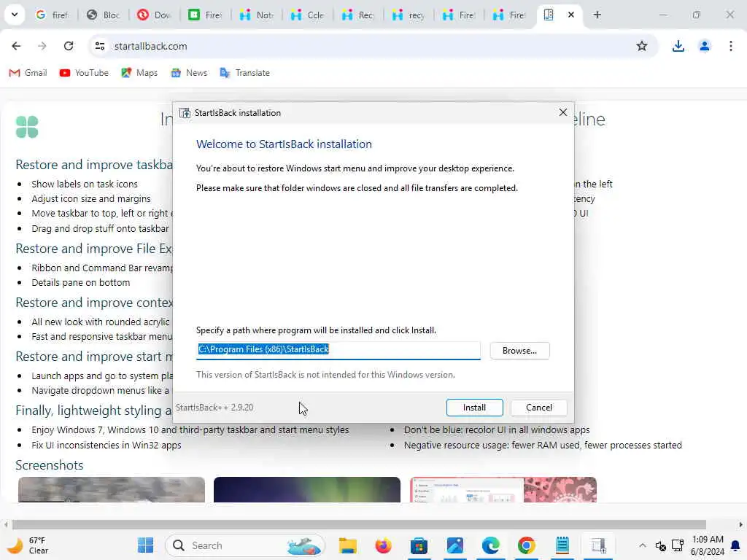Click 'StartIsBack++ 2.9.20' version text
This screenshot has width=747, height=560.
coord(214,408)
